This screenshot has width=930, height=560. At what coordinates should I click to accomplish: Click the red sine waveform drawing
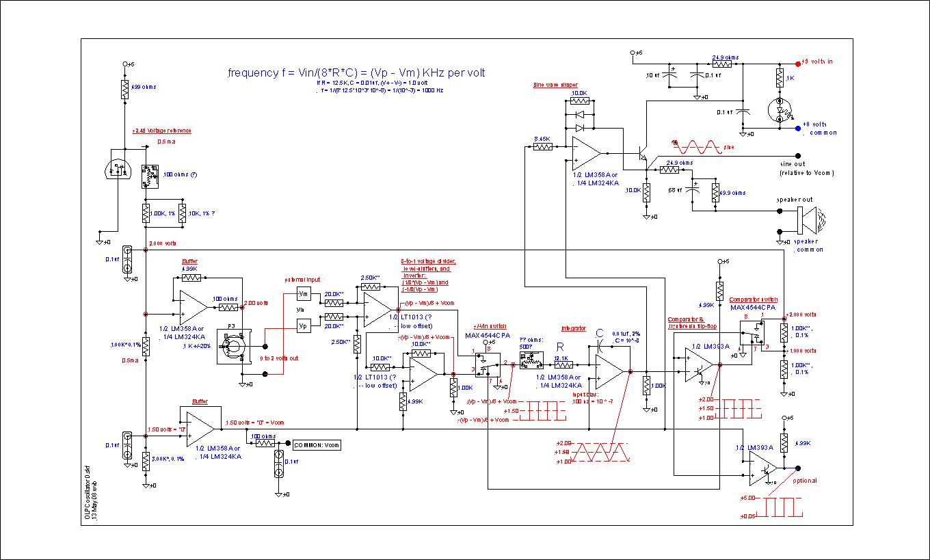coord(696,147)
